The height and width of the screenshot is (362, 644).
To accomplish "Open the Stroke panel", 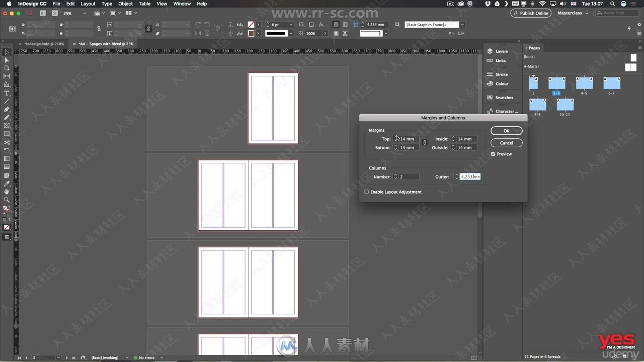I will (497, 74).
